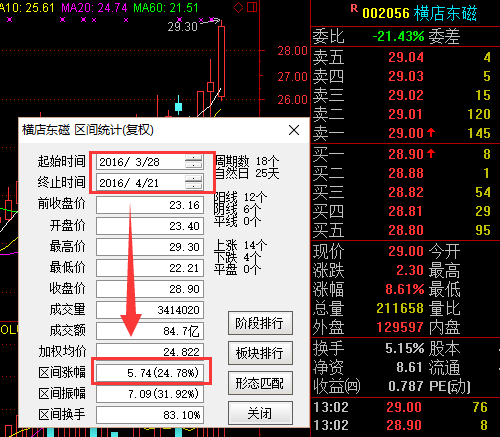
Task: Select the 卖三 row price 29.02
Action: point(406,95)
